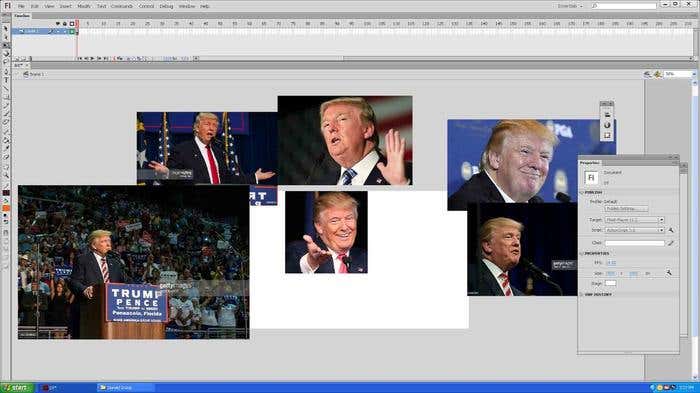
Task: Select the Selection arrow tool
Action: click(x=6, y=28)
